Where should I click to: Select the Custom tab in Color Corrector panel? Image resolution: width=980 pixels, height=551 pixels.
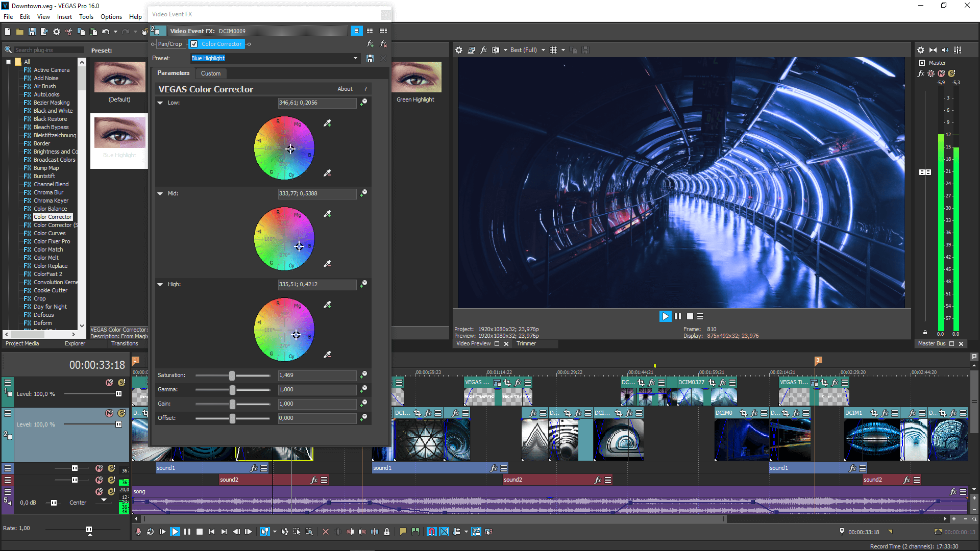[x=209, y=72]
